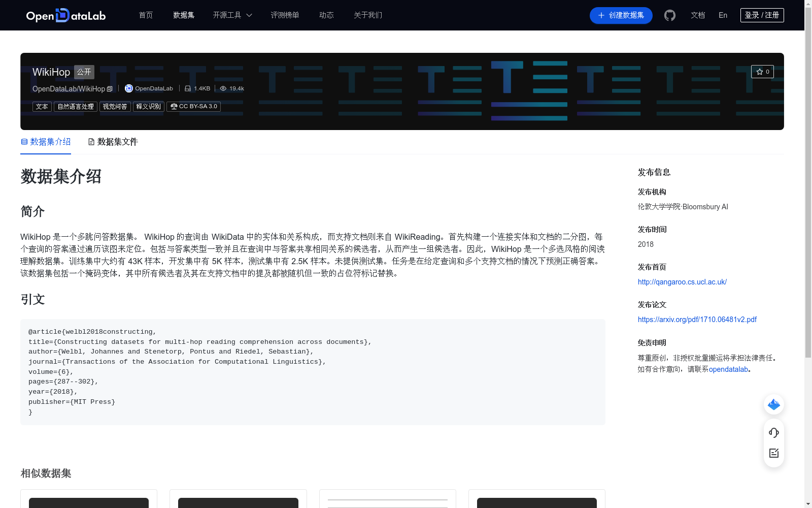Open the customer support headset icon
The image size is (812, 508).
click(x=774, y=433)
